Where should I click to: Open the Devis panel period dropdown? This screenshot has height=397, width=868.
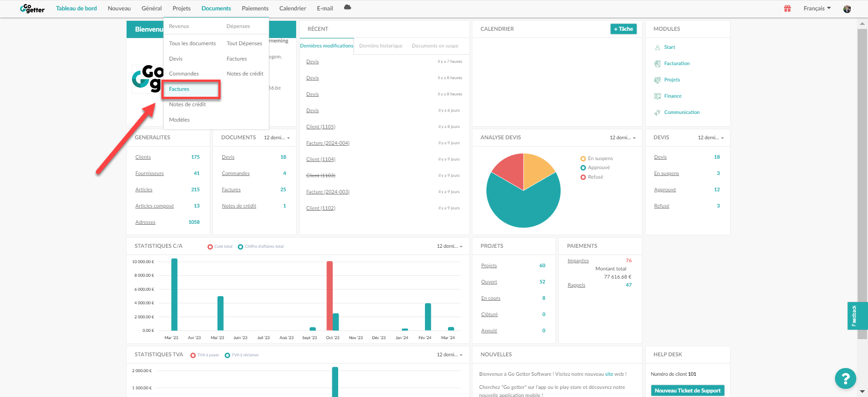(x=711, y=137)
